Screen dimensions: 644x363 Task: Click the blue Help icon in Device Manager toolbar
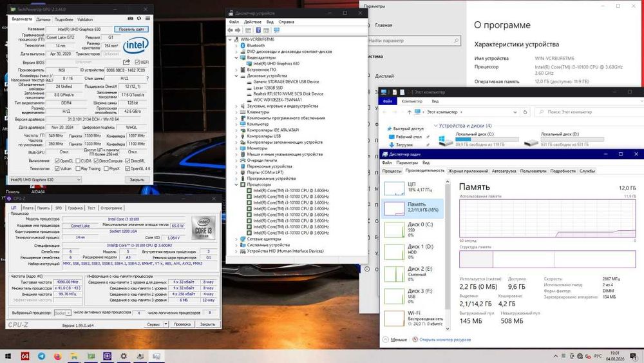click(x=258, y=30)
